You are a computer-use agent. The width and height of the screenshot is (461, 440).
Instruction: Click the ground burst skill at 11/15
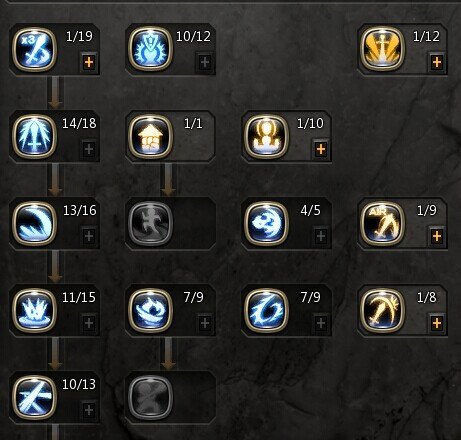pos(34,311)
